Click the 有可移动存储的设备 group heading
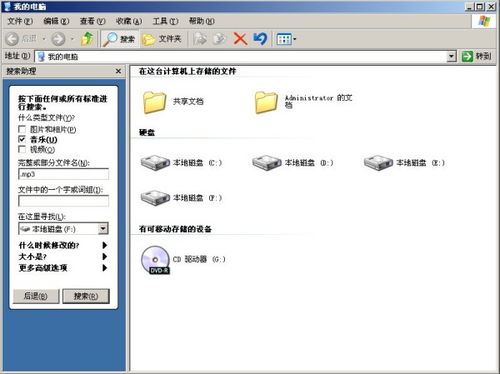The height and width of the screenshot is (374, 500). (175, 229)
